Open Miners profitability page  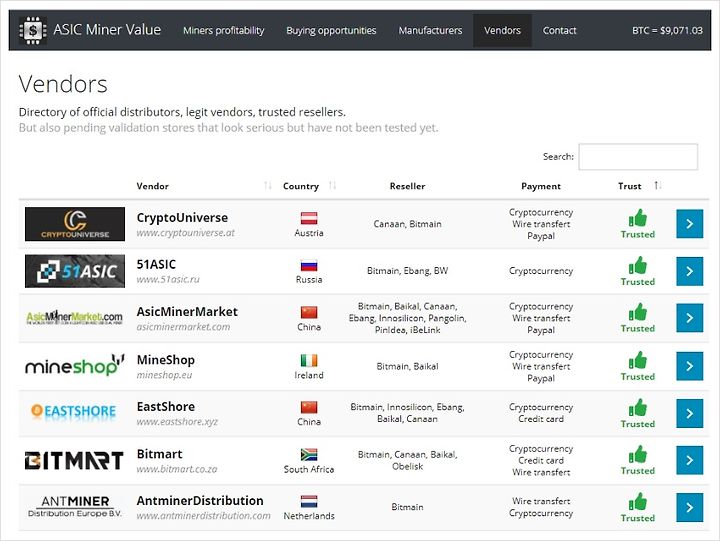224,30
